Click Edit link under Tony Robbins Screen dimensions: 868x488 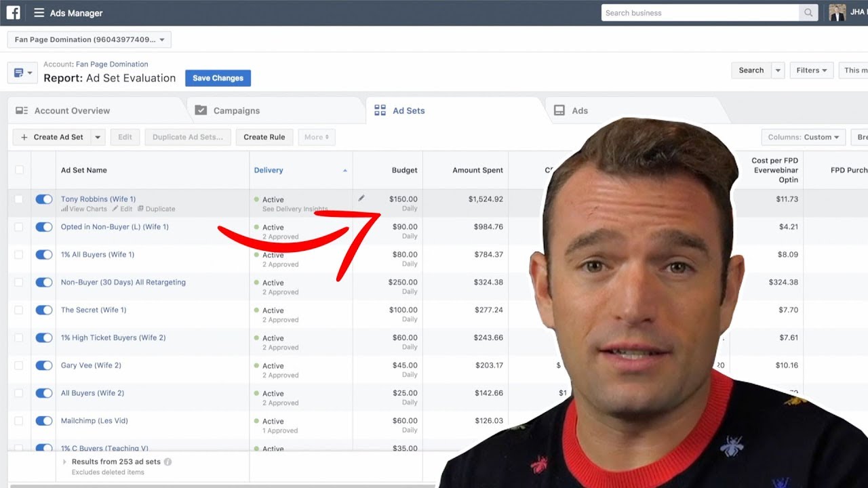123,209
